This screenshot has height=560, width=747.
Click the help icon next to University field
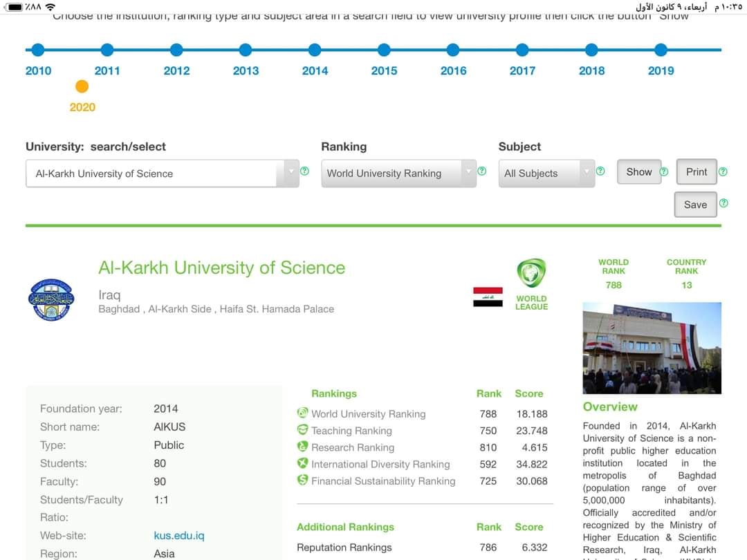coord(304,171)
